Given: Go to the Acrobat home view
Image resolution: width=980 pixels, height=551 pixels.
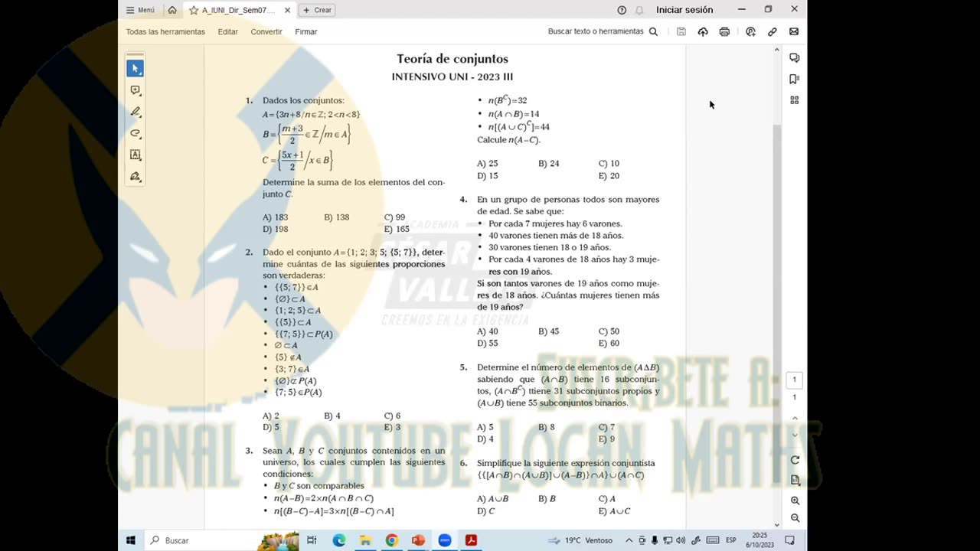Looking at the screenshot, I should pyautogui.click(x=172, y=10).
